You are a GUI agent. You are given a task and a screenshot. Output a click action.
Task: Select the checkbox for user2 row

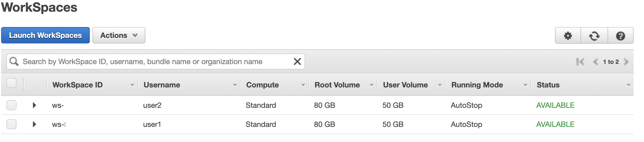click(x=11, y=105)
